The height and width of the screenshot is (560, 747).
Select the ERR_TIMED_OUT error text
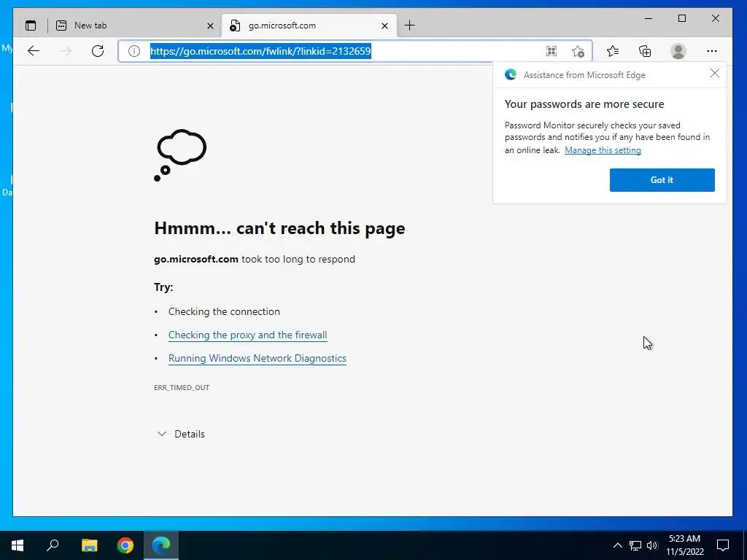pos(182,388)
